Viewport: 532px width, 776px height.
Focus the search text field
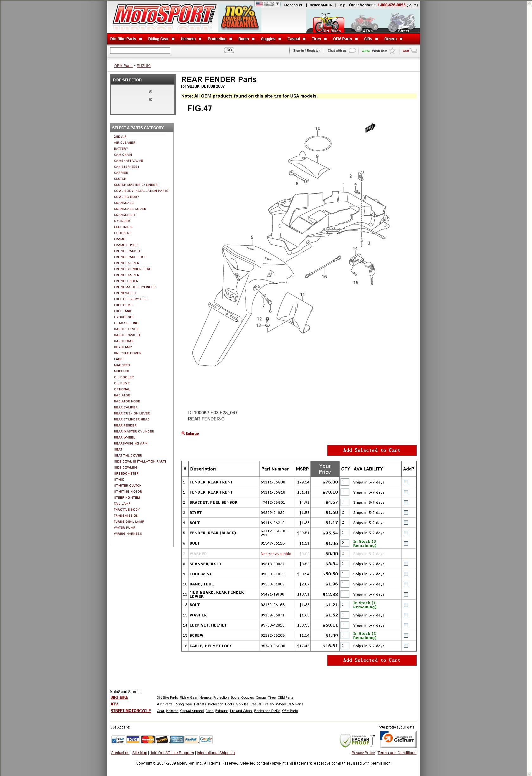click(x=140, y=50)
